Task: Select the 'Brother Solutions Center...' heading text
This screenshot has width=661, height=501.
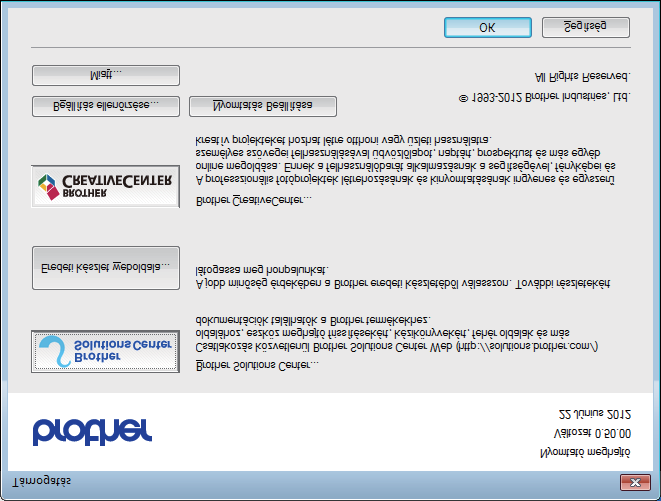Action: pos(257,365)
